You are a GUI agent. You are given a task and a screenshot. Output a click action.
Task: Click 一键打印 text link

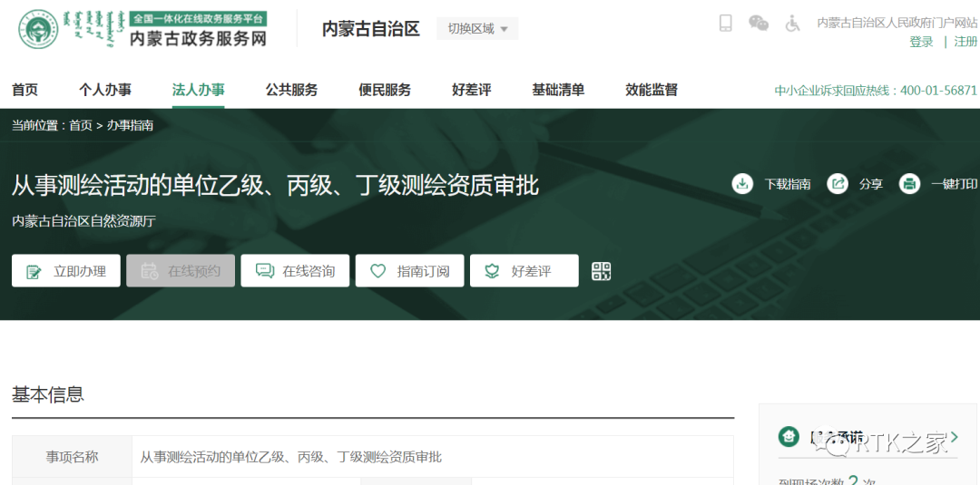click(955, 184)
